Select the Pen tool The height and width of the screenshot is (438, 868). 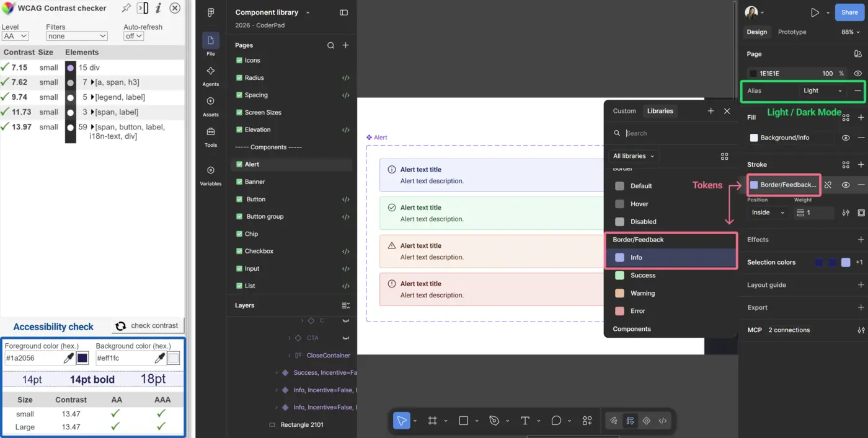coord(494,421)
